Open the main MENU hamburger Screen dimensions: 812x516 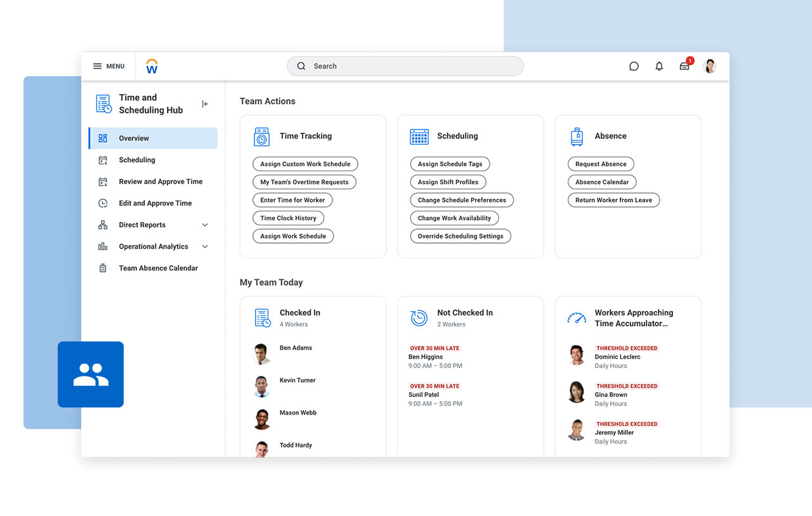108,66
